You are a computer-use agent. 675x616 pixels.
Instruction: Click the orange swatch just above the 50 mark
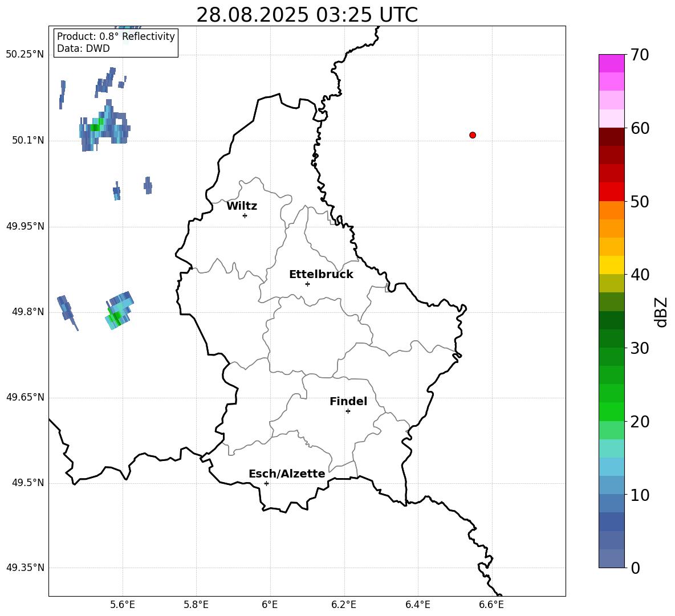tap(611, 210)
